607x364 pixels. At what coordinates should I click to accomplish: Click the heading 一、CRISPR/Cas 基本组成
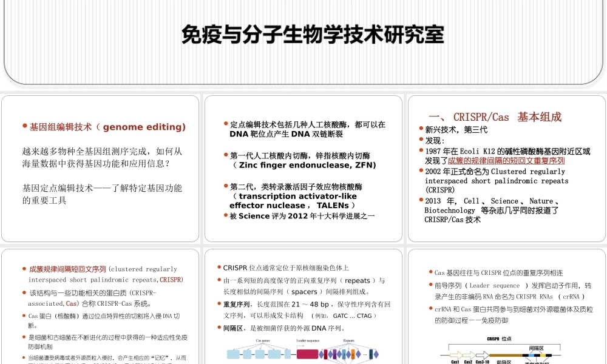click(495, 117)
